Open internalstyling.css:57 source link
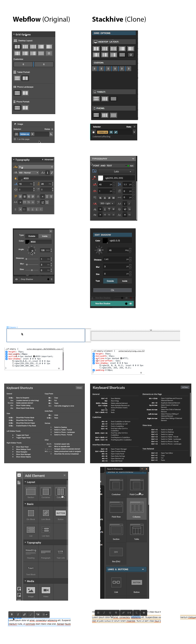The width and height of the screenshot is (196, 644). click(132, 351)
